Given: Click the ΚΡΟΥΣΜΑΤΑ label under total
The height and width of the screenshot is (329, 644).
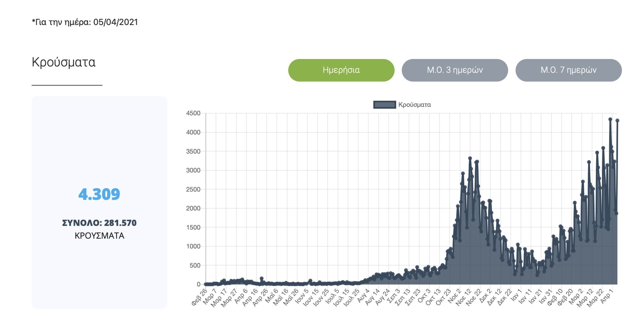Looking at the screenshot, I should click(99, 236).
